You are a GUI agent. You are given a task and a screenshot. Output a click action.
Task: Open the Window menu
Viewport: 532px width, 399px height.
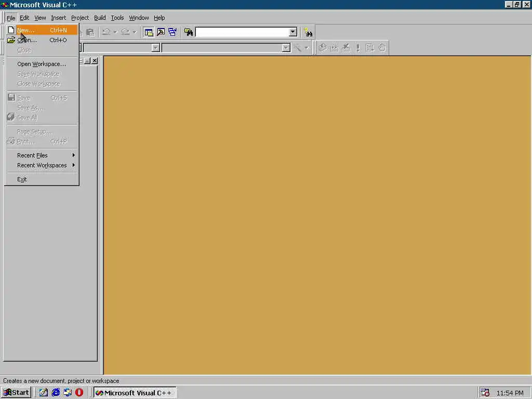(139, 18)
